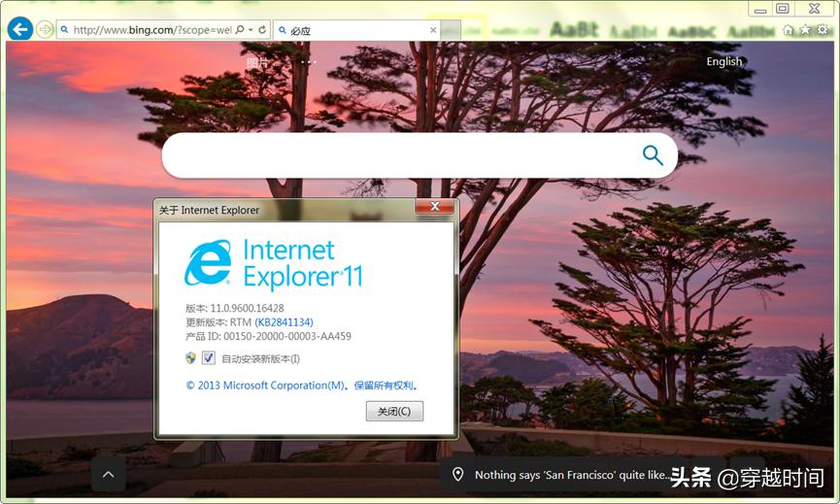840x504 pixels.
Task: Click the 关闭(C) button
Action: tap(394, 412)
